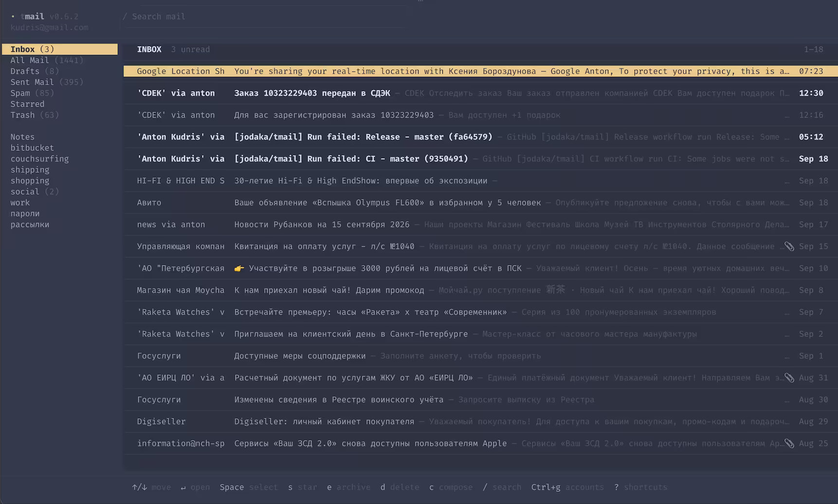Image resolution: width=838 pixels, height=504 pixels.
Task: Open the Авито Olympus FL600 email
Action: (480, 202)
